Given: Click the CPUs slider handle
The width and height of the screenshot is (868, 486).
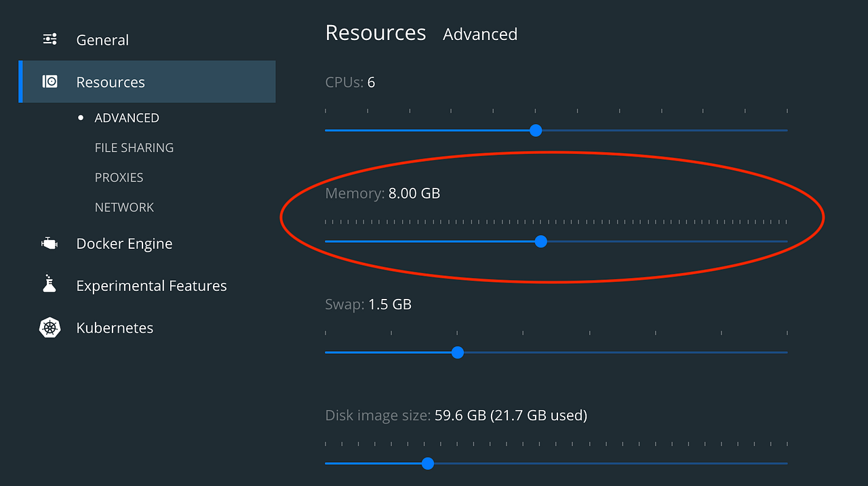Looking at the screenshot, I should coord(536,130).
